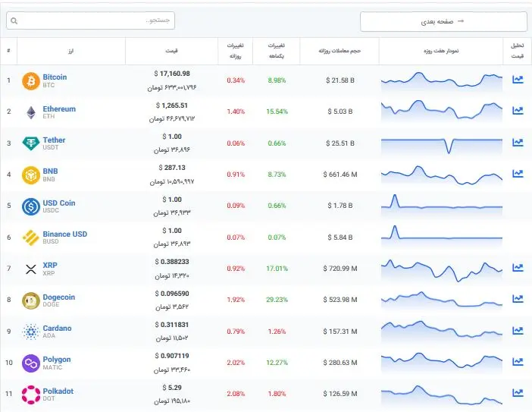Image resolution: width=532 pixels, height=412 pixels.
Task: Click XRP monthly change 17.01%
Action: [277, 269]
